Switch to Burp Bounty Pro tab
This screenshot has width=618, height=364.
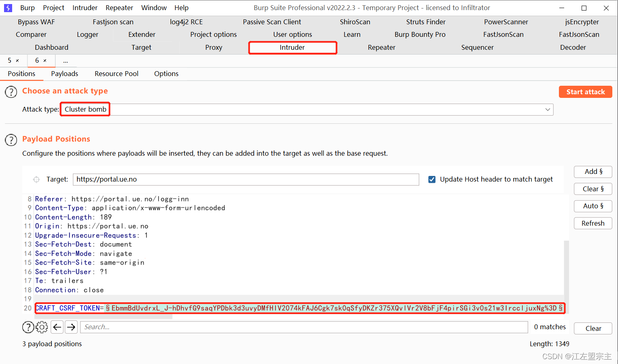coord(420,34)
